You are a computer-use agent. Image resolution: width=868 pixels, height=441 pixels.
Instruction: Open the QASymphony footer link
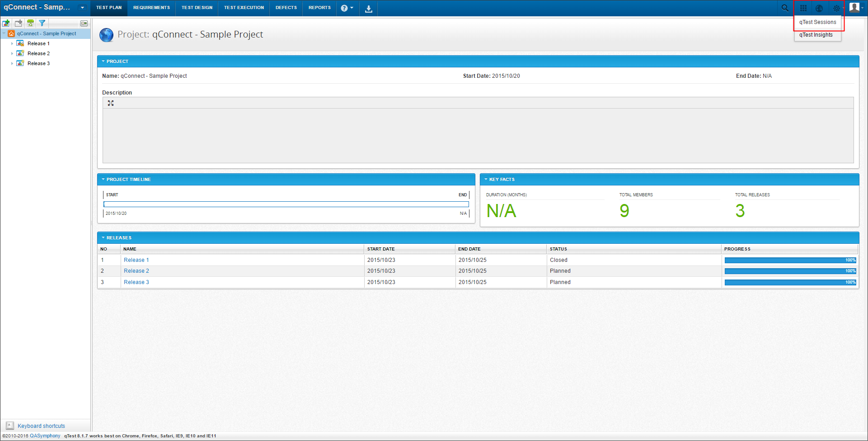point(45,436)
